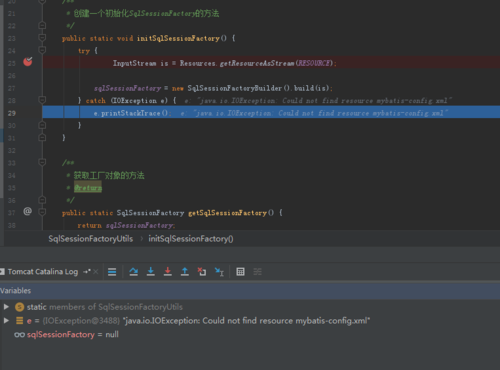
Task: Click the pin icon beside Tomcat Catalina Log
Action: (x=87, y=272)
